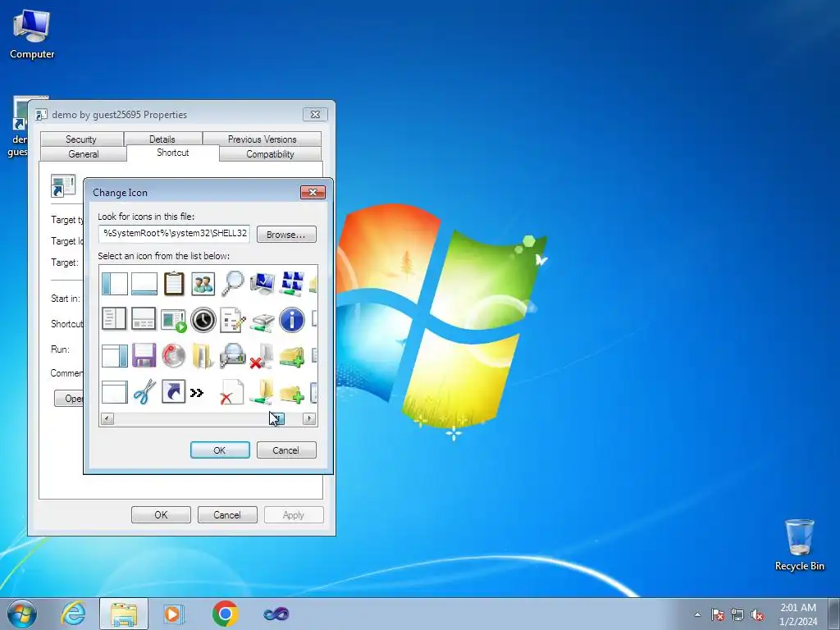Select the left blue sidebar pane icon
Screen dimensions: 840x630
coord(115,283)
